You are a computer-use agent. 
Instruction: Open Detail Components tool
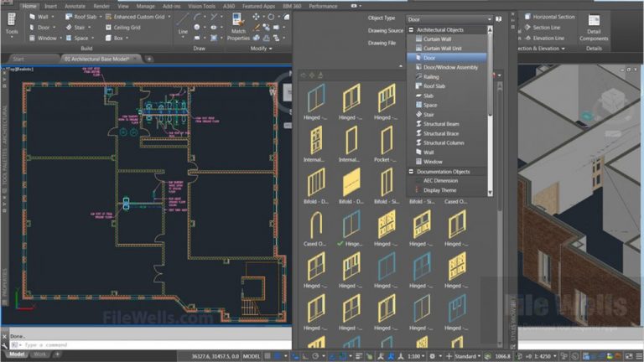(594, 27)
